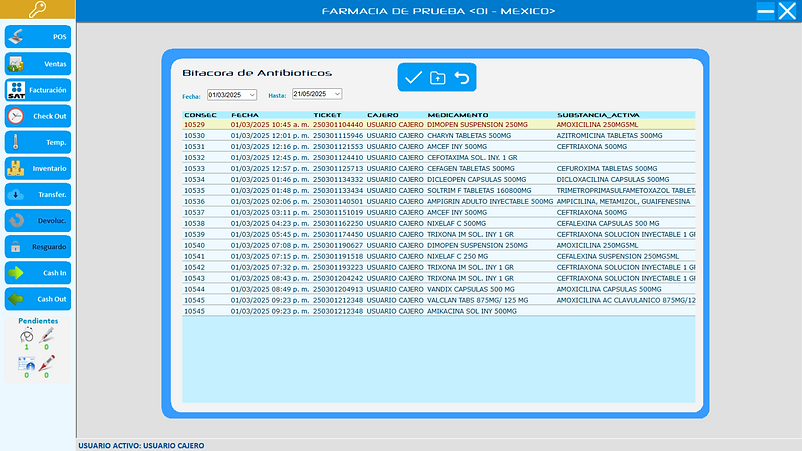This screenshot has width=802, height=451.
Task: Click the key icon in the top-left corner
Action: click(x=37, y=10)
